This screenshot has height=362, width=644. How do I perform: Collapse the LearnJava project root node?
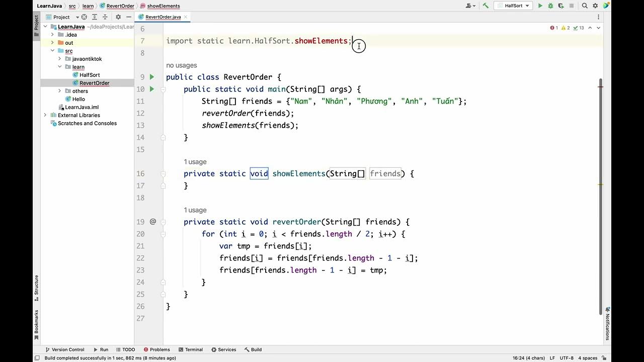tap(45, 27)
